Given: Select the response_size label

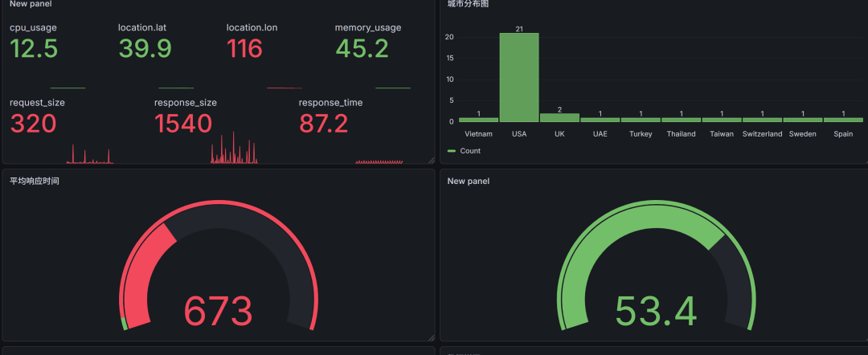Looking at the screenshot, I should [186, 103].
